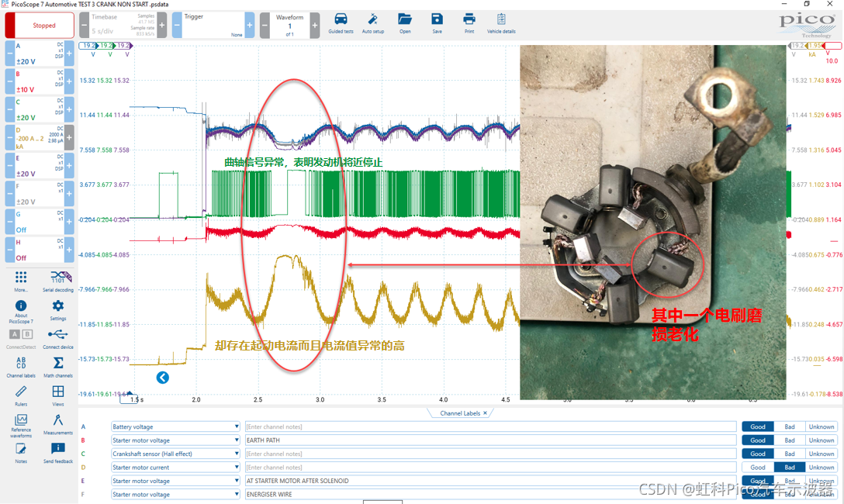The image size is (844, 504).
Task: Click the Stopped capture button
Action: [40, 26]
